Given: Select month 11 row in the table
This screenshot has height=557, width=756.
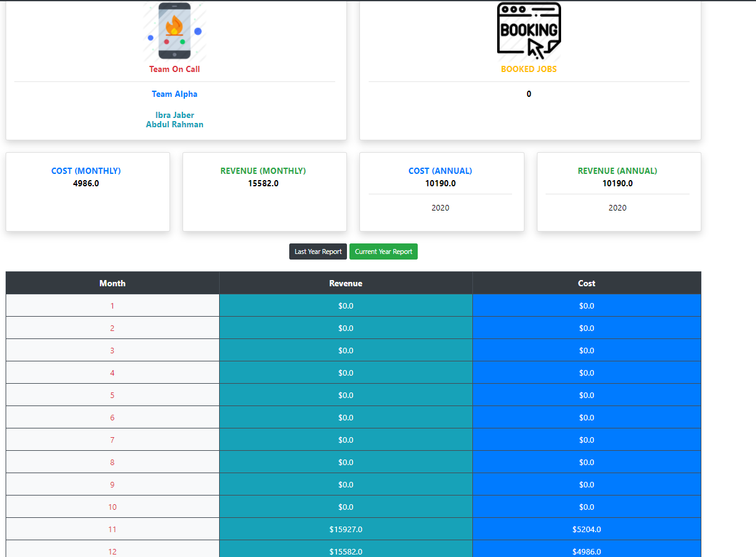Looking at the screenshot, I should click(112, 529).
